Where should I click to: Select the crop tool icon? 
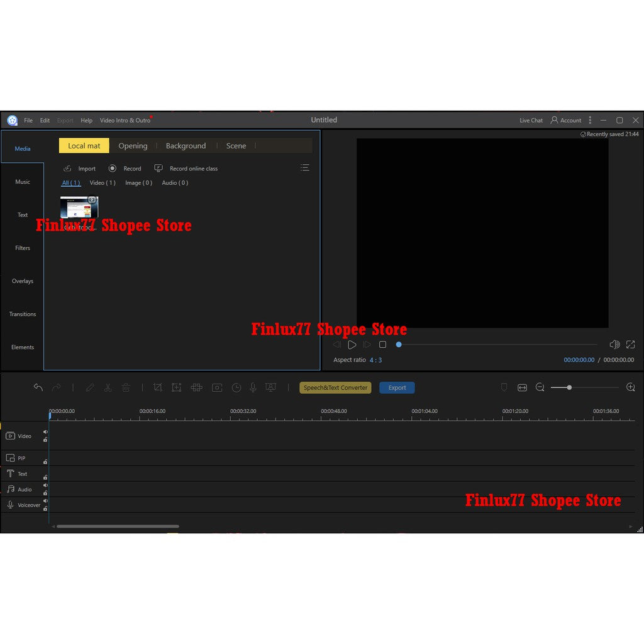pyautogui.click(x=157, y=387)
